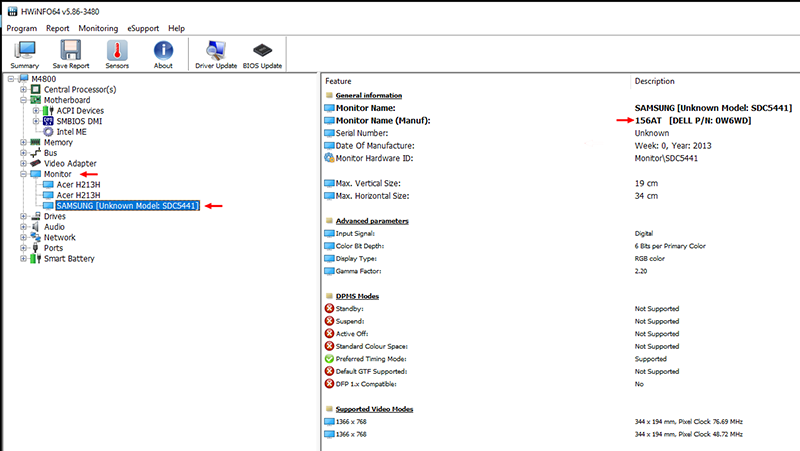The height and width of the screenshot is (451, 800).
Task: Collapse the Motherboard node
Action: [23, 100]
